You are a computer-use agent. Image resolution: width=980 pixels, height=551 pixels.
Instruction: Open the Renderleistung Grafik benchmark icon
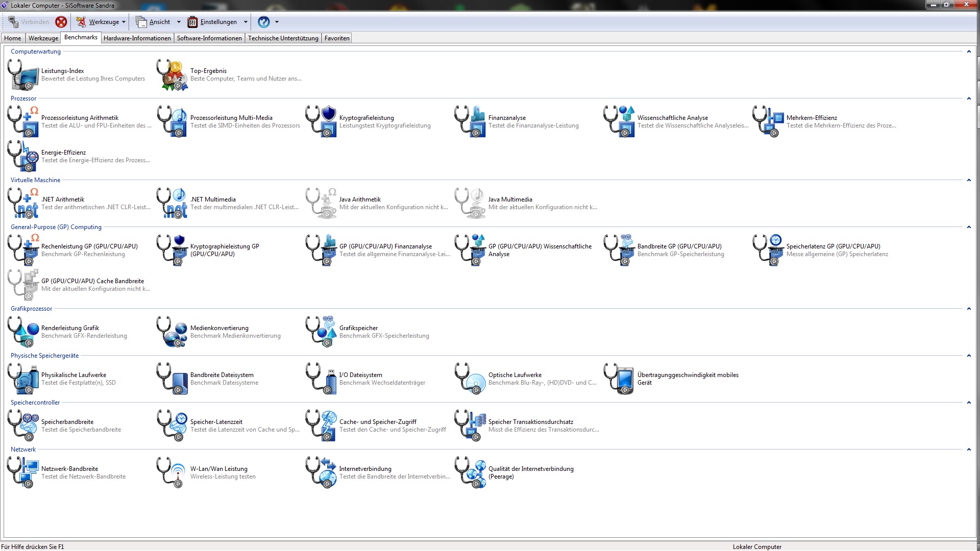[x=23, y=332]
